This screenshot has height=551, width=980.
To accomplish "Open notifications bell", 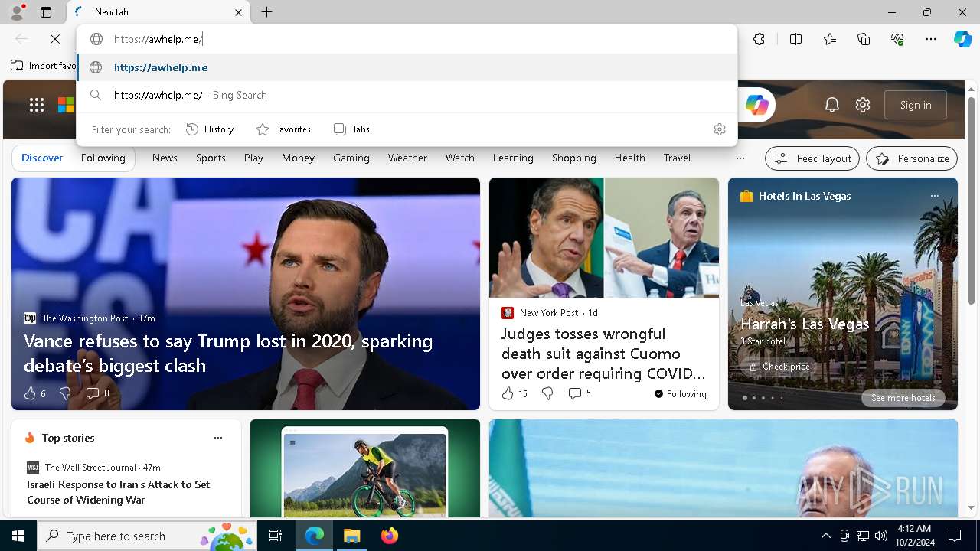I will 832,105.
